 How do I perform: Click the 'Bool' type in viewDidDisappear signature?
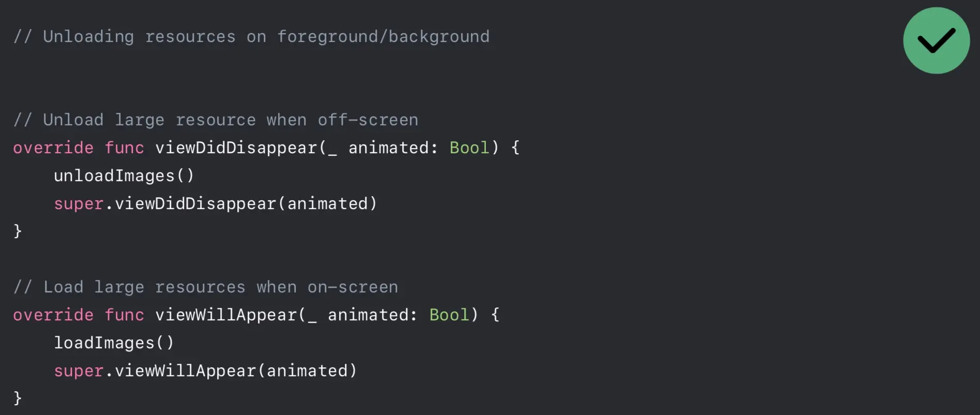click(469, 148)
